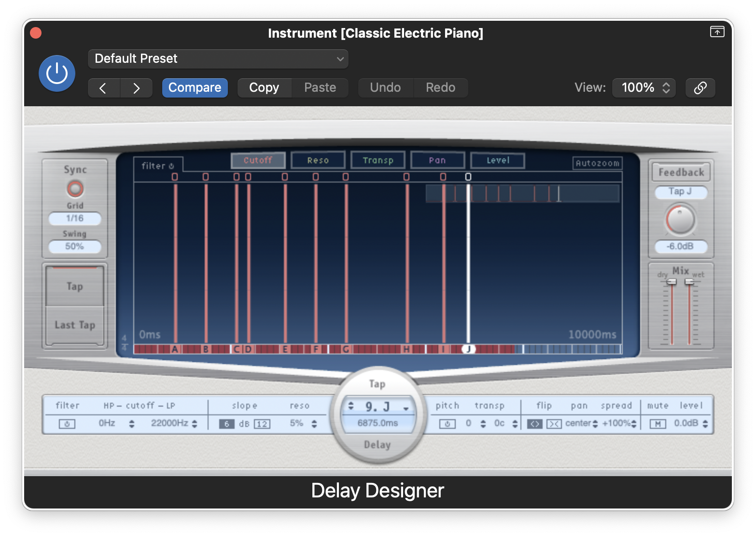The image size is (756, 537).
Task: Select the 12 dB slope button
Action: (x=262, y=424)
